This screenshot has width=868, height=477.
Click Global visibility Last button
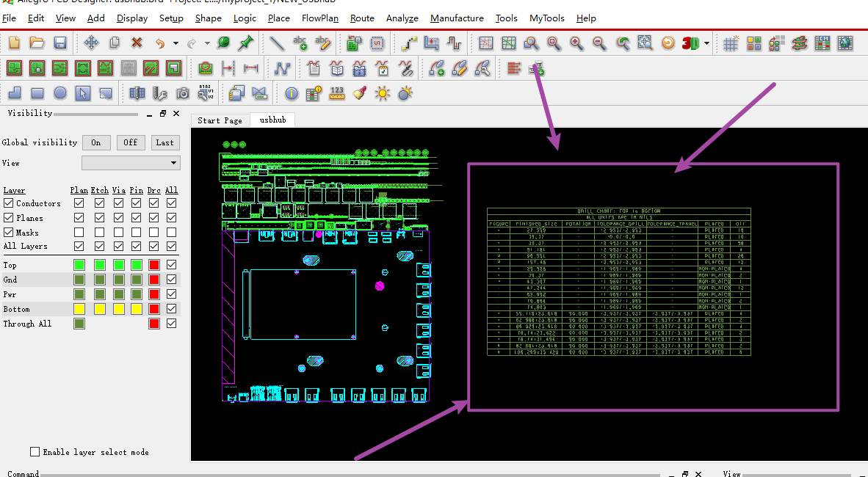[x=165, y=142]
